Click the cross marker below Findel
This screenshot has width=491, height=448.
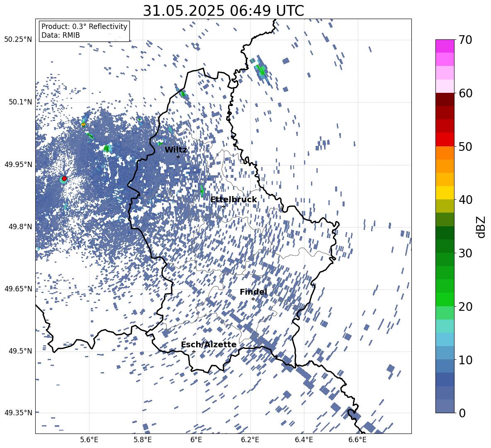coord(253,299)
